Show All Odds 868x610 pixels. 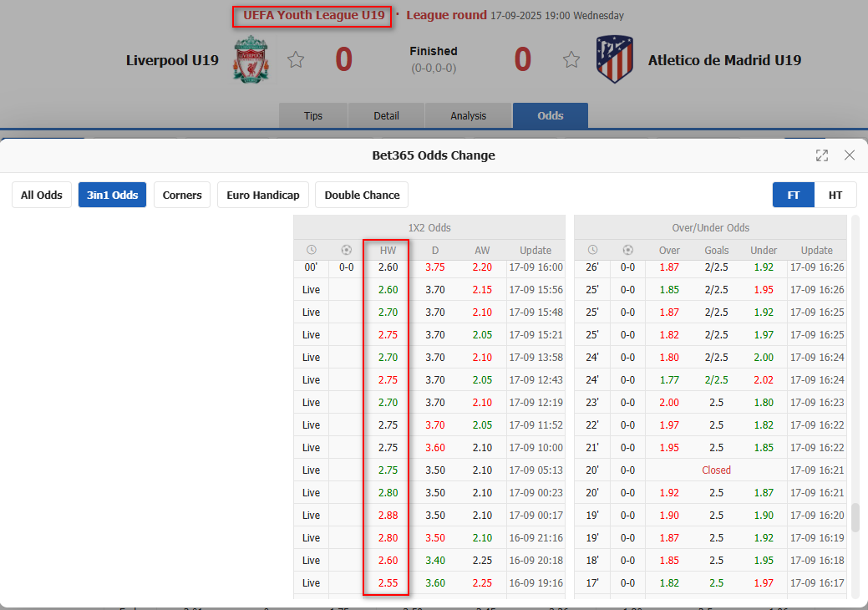42,195
